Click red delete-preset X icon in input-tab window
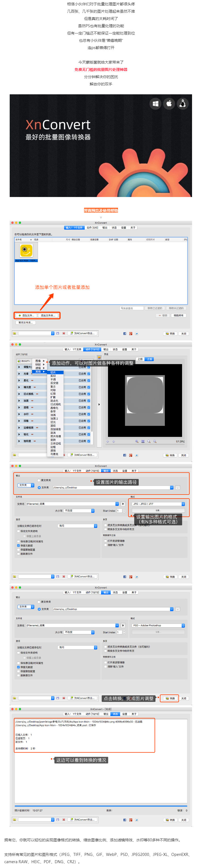The width and height of the screenshot is (202, 868). 64,333
